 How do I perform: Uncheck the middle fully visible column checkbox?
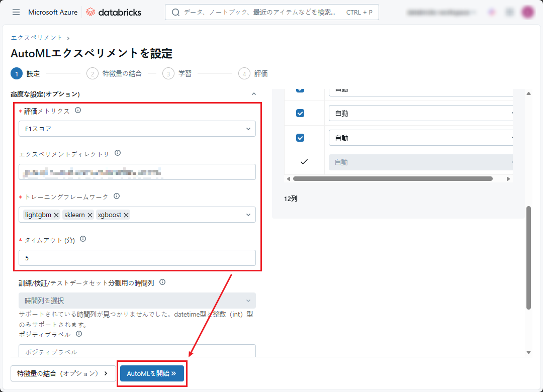click(x=300, y=114)
